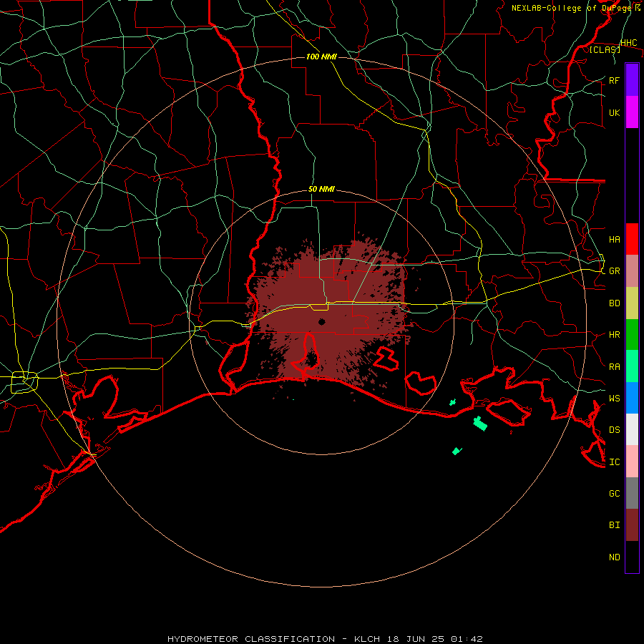The height and width of the screenshot is (644, 644).
Task: Click the BD yellow legend swatch
Action: point(632,303)
